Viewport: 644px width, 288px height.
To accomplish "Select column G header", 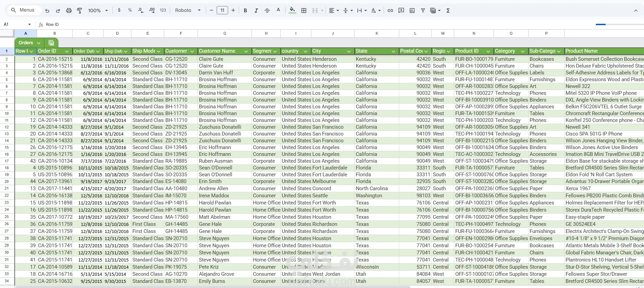I will 225,33.
